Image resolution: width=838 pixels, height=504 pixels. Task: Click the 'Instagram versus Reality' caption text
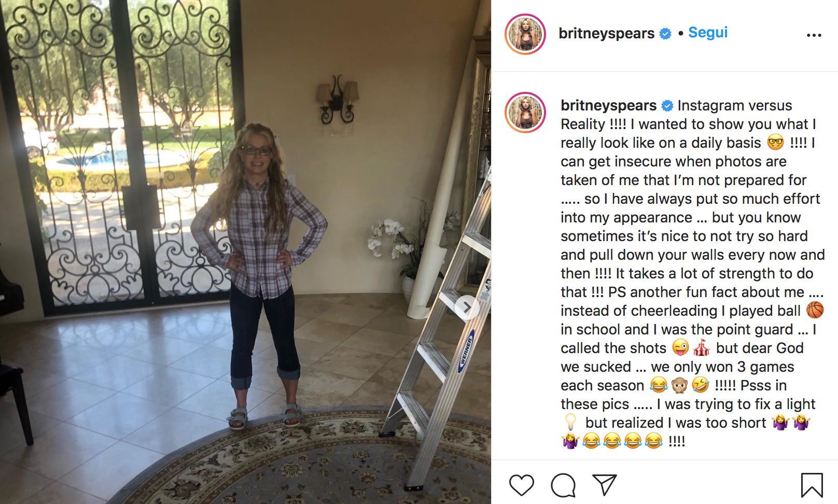[676, 115]
